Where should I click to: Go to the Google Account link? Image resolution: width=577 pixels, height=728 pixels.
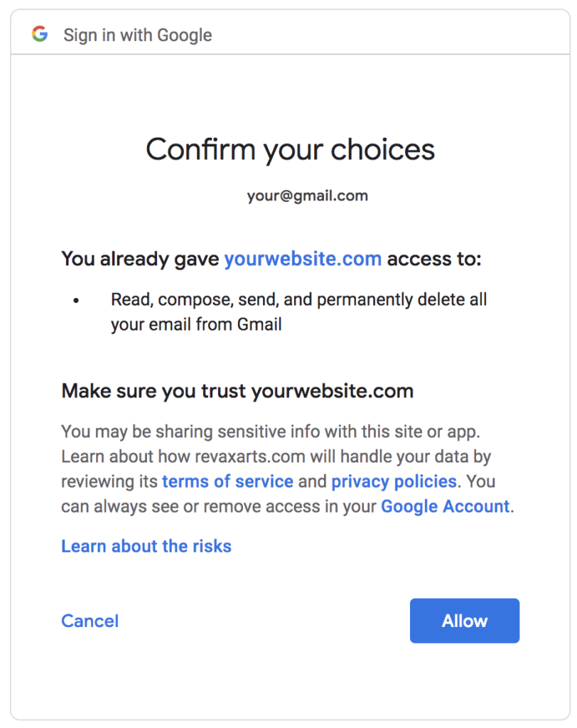click(445, 506)
